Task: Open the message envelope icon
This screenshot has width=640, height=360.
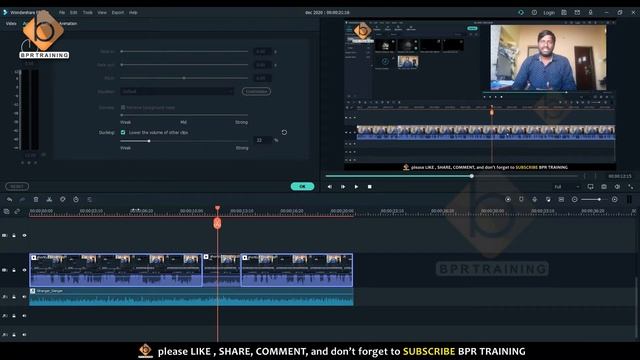Action: [577, 13]
